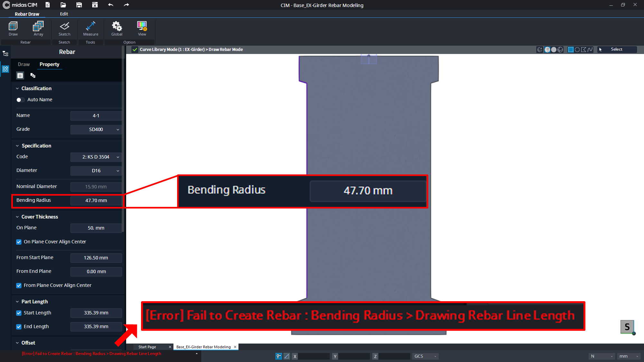Open the Code KS D 3504 dropdown

point(96,157)
